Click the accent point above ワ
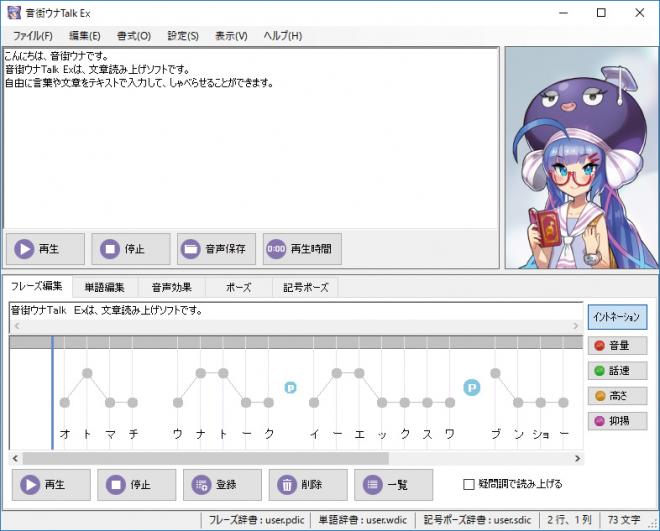Viewport: 660px width, 531px height. 450,403
